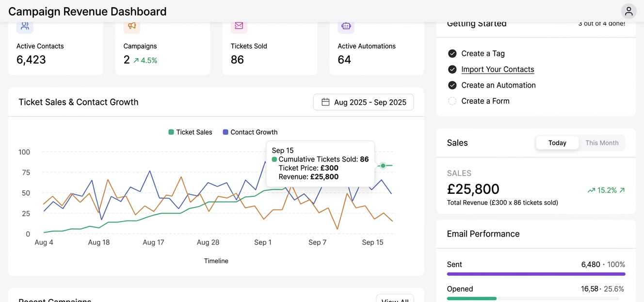
Task: Click the Timeline axis title
Action: 216,261
